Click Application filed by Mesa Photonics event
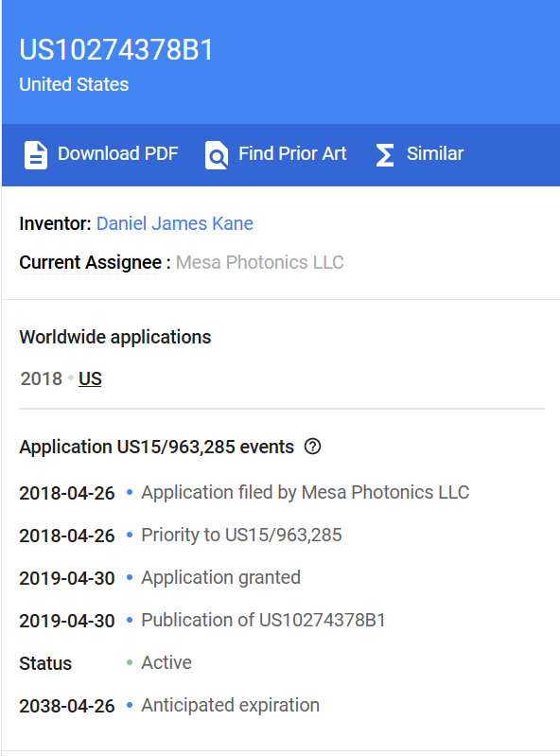The image size is (560, 756). pos(305,493)
